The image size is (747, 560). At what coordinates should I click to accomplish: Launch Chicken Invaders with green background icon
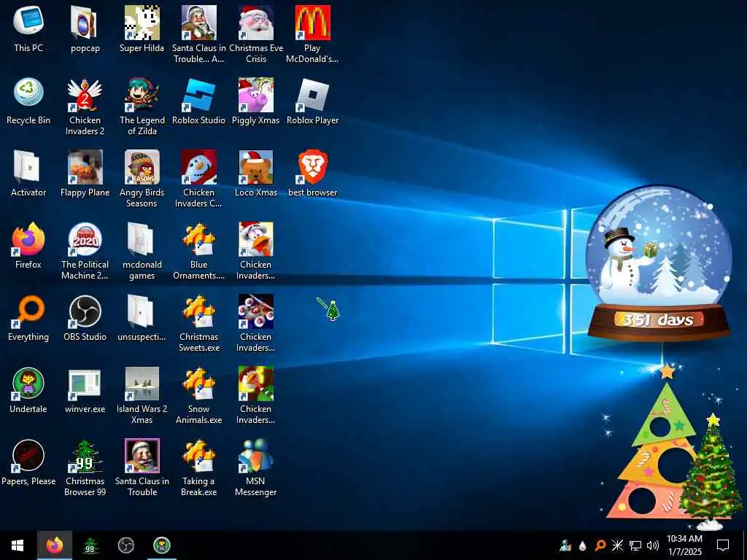point(256,395)
